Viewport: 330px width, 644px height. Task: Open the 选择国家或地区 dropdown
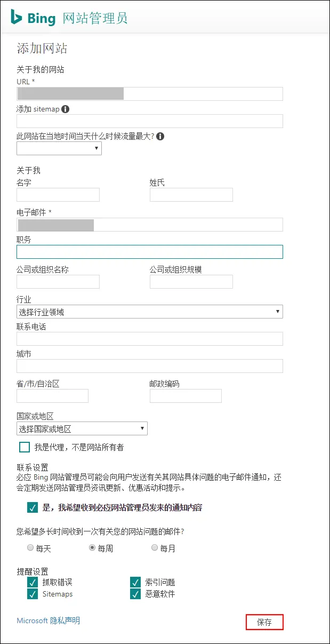tap(82, 428)
